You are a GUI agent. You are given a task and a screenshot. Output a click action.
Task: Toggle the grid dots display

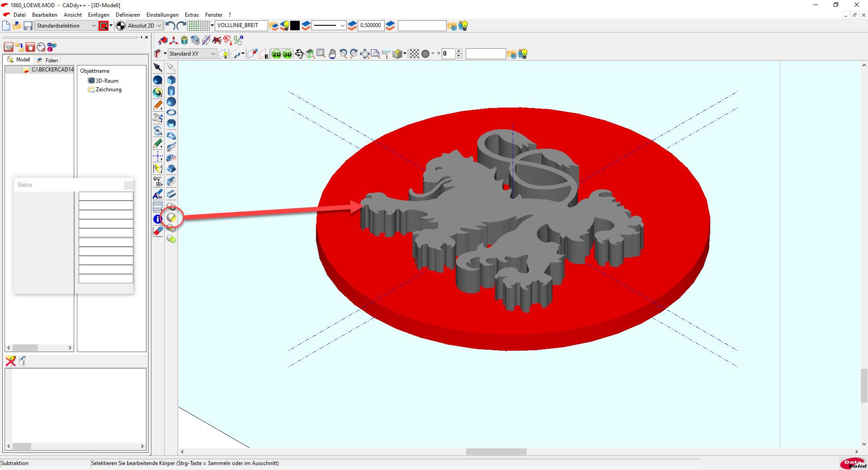point(199,26)
